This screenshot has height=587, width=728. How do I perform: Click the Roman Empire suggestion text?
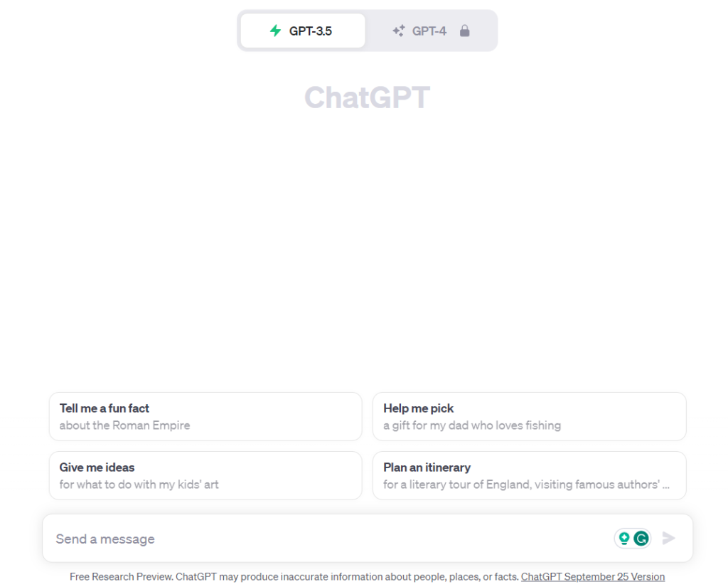[x=124, y=425]
